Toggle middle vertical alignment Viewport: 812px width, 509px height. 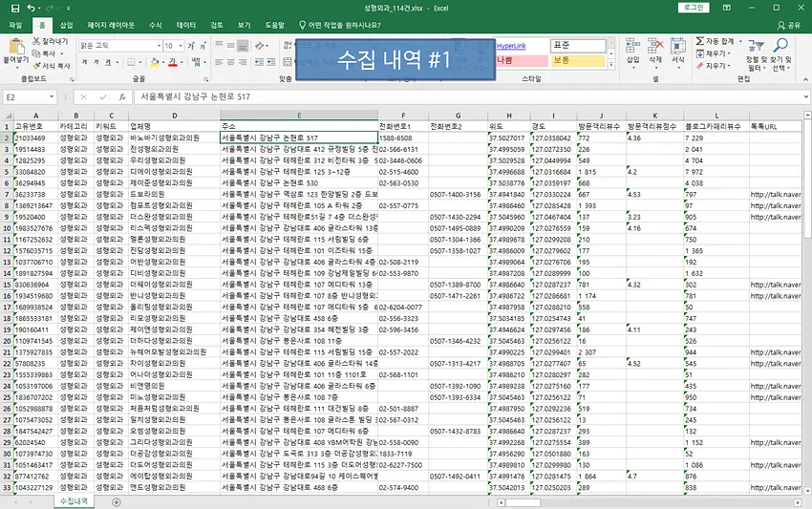point(230,46)
